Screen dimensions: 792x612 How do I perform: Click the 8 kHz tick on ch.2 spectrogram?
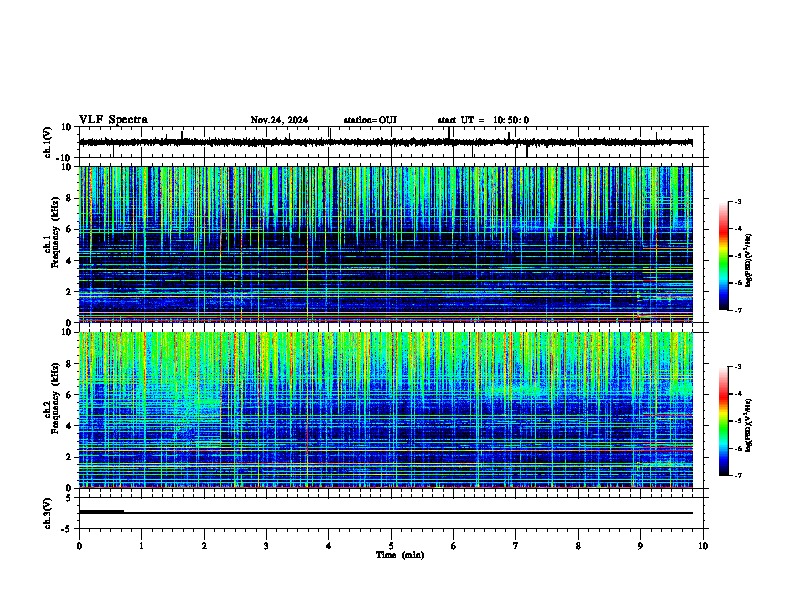[x=69, y=364]
